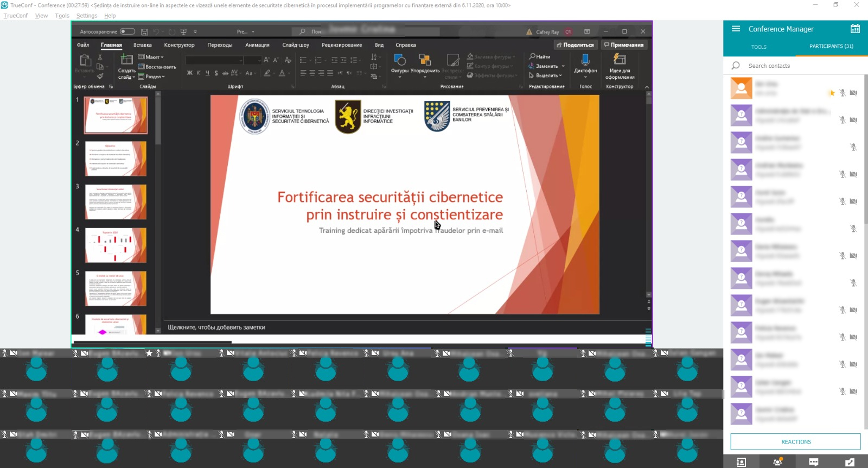Open the Conference Manager hamburger menu
Screen dimensions: 868x468
(x=736, y=29)
